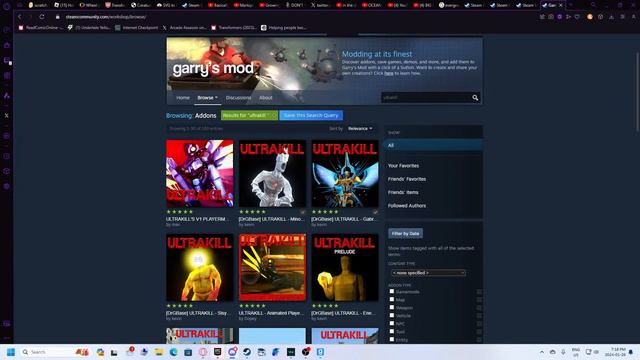Open the Transformers bookmark
The width and height of the screenshot is (640, 360).
coord(233,28)
